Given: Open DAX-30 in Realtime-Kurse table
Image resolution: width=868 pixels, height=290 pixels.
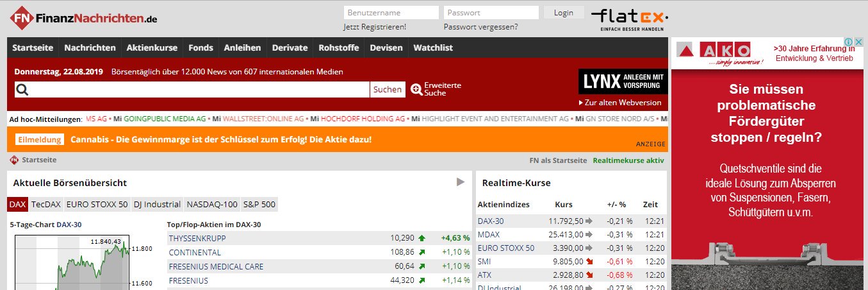Looking at the screenshot, I should coord(491,221).
